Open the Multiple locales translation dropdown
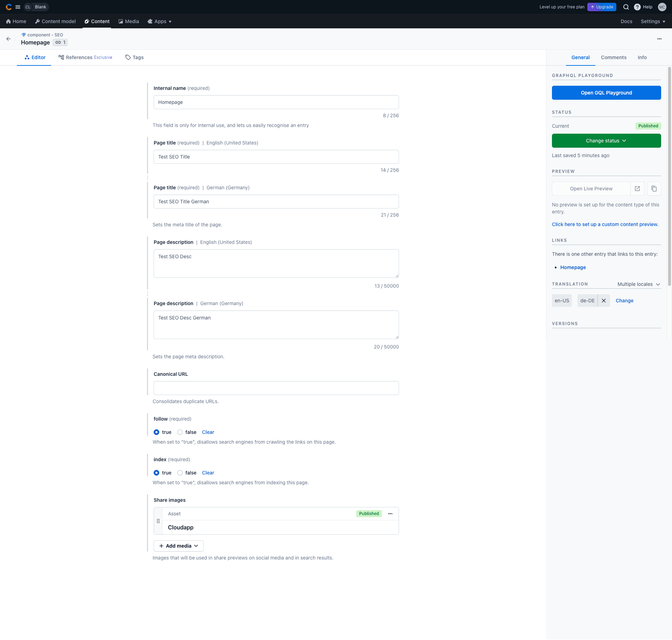Image resolution: width=672 pixels, height=640 pixels. click(638, 284)
